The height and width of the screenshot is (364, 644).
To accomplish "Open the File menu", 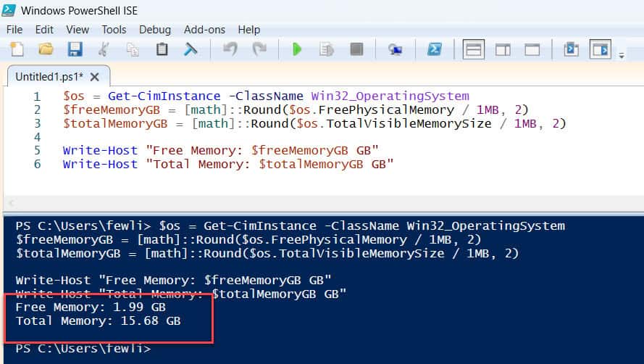I will (14, 30).
